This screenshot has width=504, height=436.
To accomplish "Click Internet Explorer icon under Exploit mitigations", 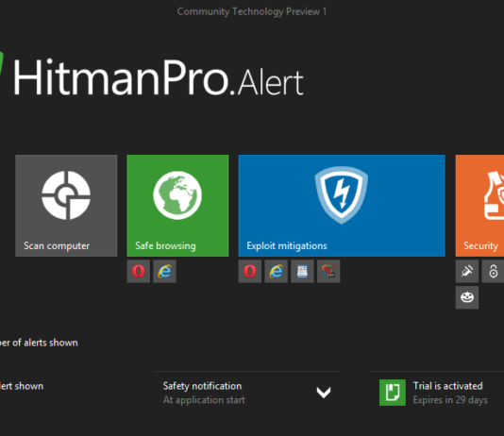I will [x=277, y=272].
